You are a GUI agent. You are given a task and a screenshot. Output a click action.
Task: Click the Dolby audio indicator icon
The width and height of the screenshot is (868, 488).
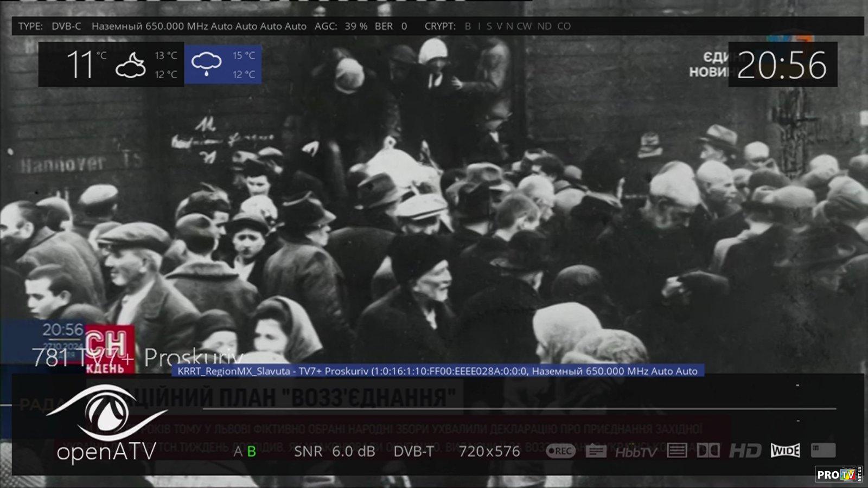point(708,451)
